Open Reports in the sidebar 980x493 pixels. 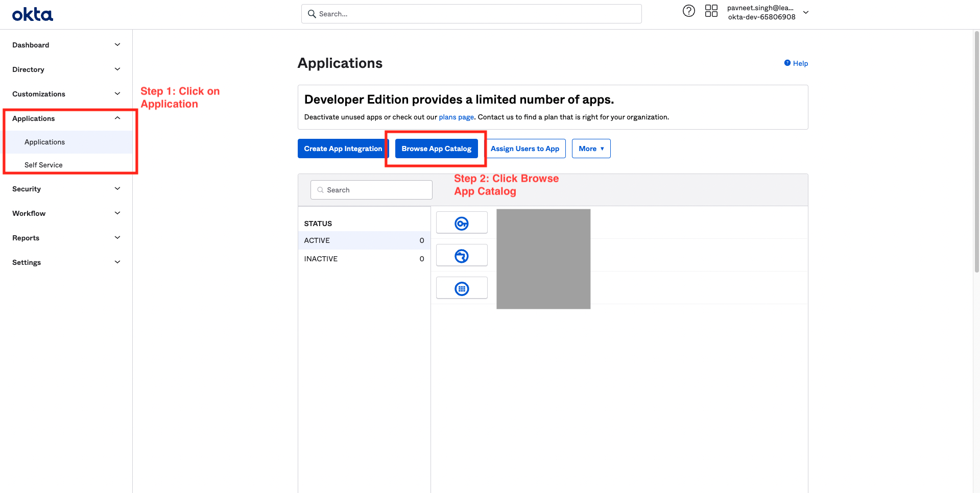coord(26,238)
